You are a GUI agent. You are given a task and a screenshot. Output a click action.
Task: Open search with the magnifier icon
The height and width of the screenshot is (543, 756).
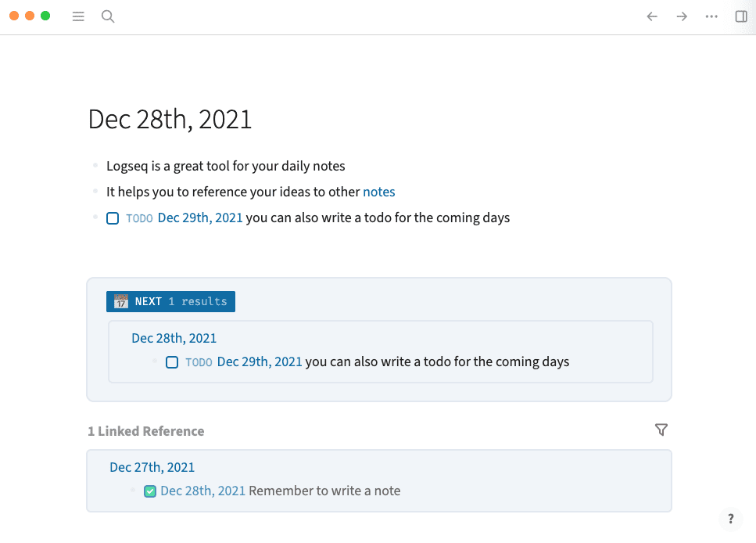(x=109, y=16)
